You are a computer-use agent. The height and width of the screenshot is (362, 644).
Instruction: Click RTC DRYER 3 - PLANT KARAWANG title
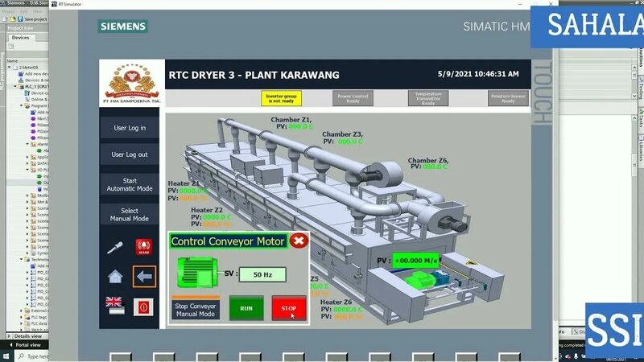[x=254, y=75]
